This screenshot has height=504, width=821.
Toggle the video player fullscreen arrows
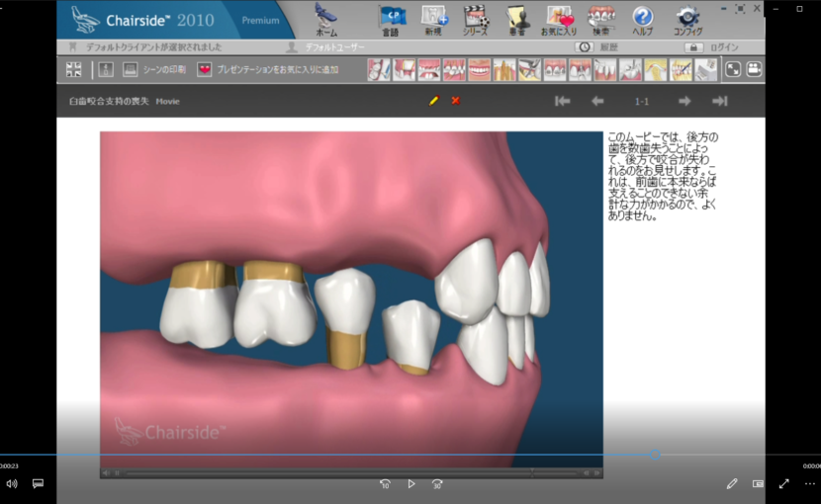coord(783,483)
